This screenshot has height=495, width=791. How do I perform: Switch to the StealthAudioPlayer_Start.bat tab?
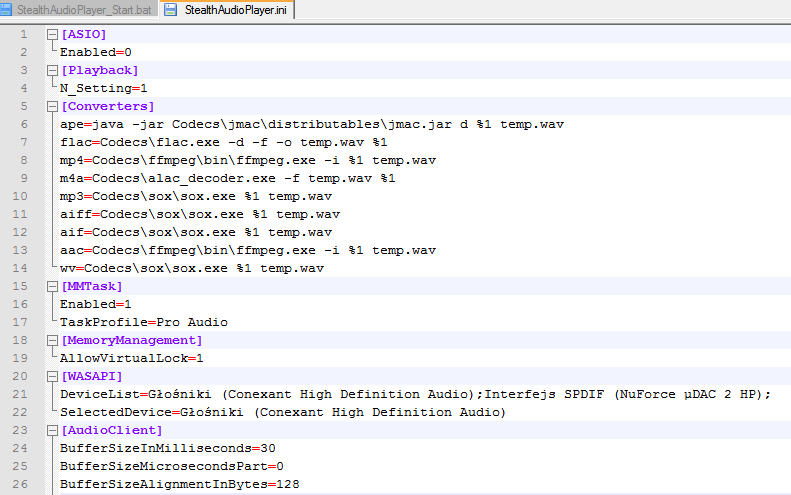[x=77, y=10]
